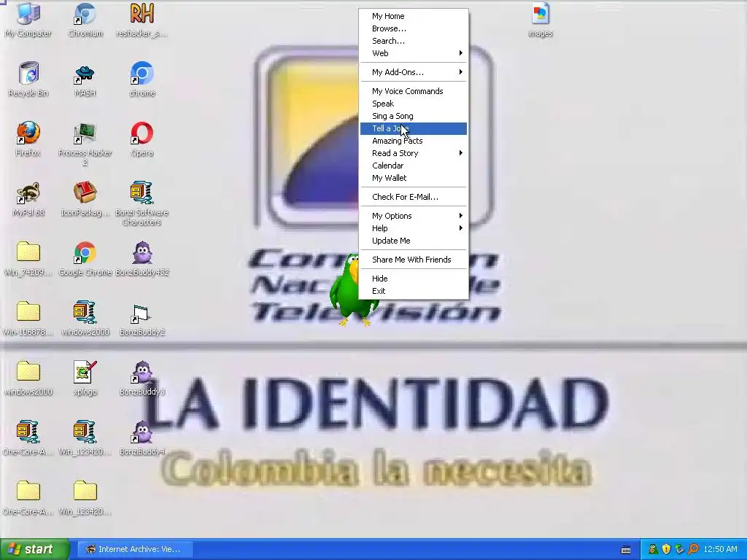Click the yellow security shield tray icon
This screenshot has height=560, width=747.
[x=667, y=550]
